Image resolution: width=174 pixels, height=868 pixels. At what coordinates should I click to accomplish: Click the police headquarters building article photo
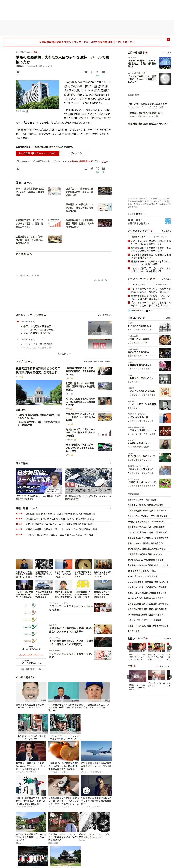coord(38,95)
